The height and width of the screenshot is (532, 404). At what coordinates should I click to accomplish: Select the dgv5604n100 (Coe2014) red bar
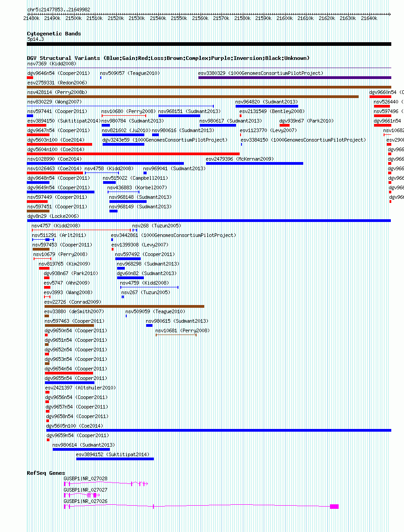[x=133, y=154]
